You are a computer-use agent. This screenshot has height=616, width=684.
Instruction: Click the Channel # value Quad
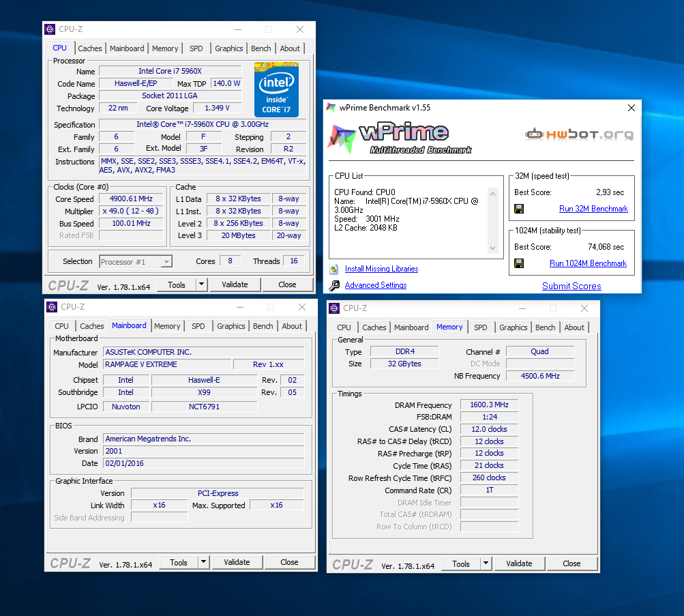click(540, 351)
